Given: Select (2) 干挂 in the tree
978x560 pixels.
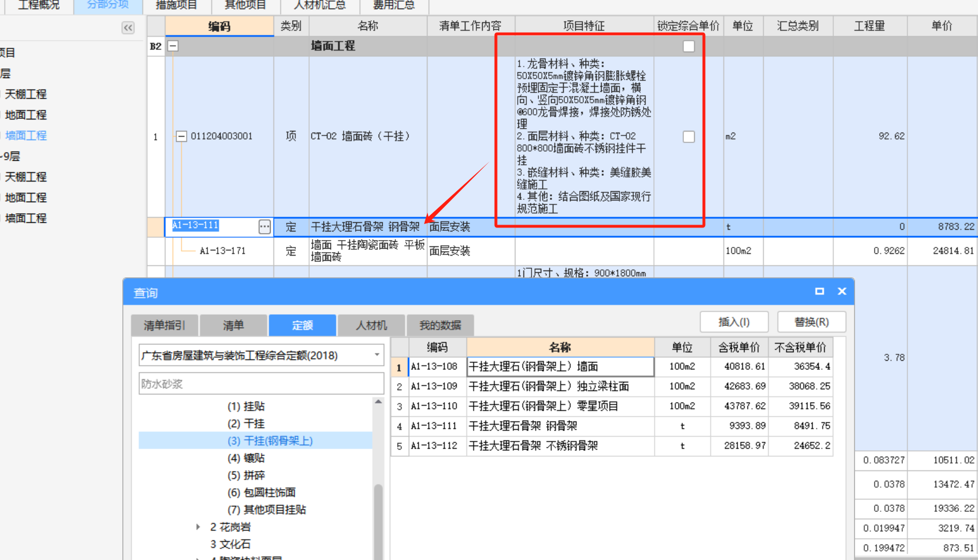Looking at the screenshot, I should tap(246, 423).
